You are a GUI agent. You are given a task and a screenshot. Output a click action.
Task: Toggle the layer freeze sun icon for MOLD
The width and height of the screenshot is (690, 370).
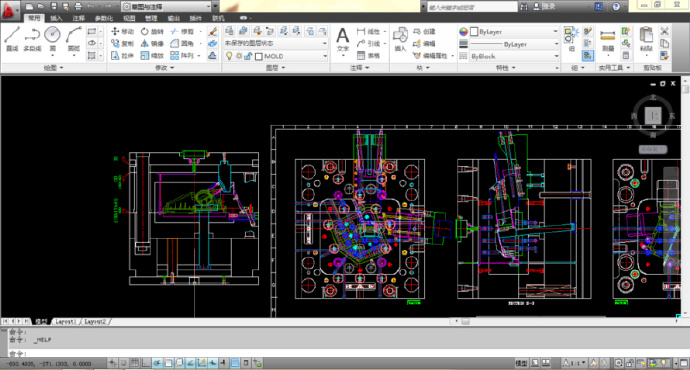pyautogui.click(x=239, y=56)
